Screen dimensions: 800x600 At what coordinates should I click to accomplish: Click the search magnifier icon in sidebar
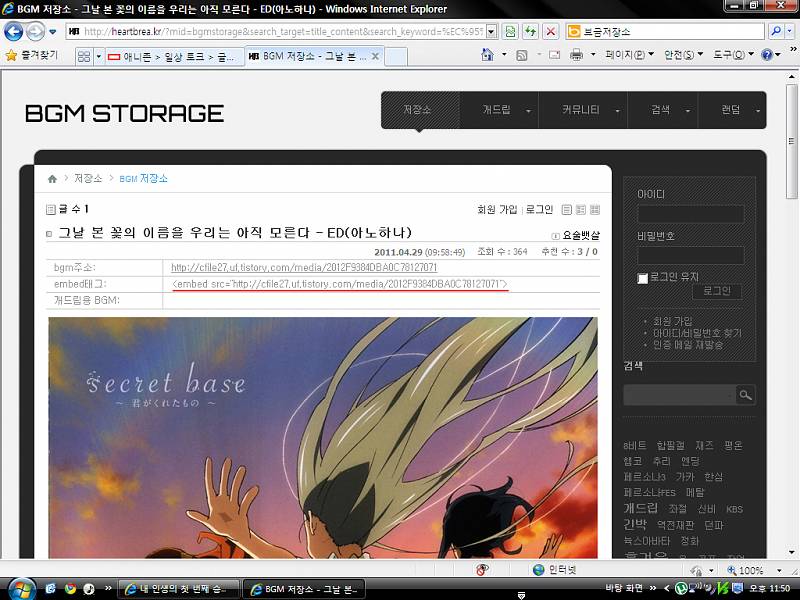[x=745, y=395]
